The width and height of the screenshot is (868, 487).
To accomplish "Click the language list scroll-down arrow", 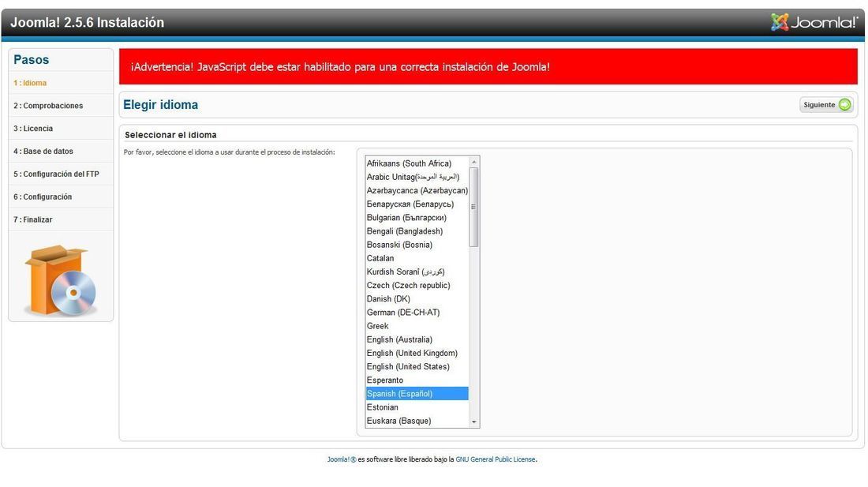I will (474, 421).
